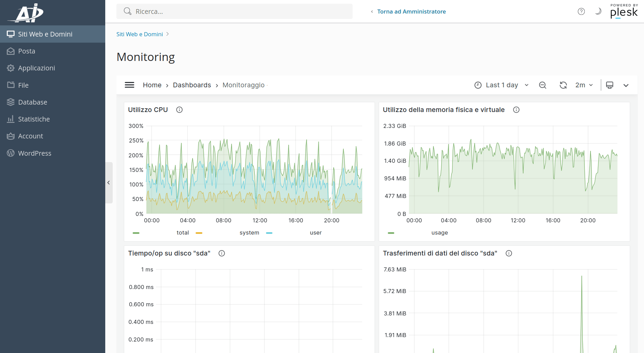Click blue user legend color swatch
Viewport: 644px width, 353px height.
point(269,233)
